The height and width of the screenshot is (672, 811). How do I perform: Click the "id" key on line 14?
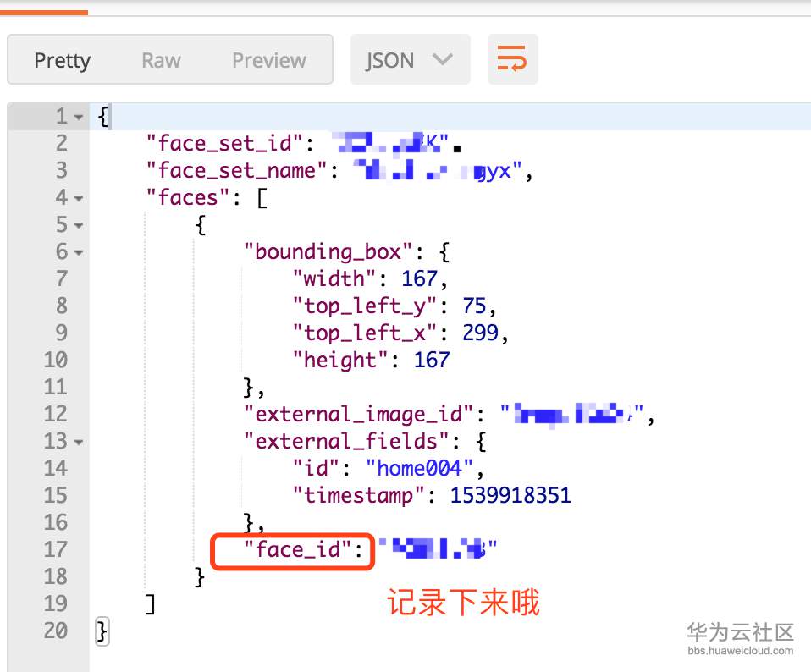click(x=316, y=468)
